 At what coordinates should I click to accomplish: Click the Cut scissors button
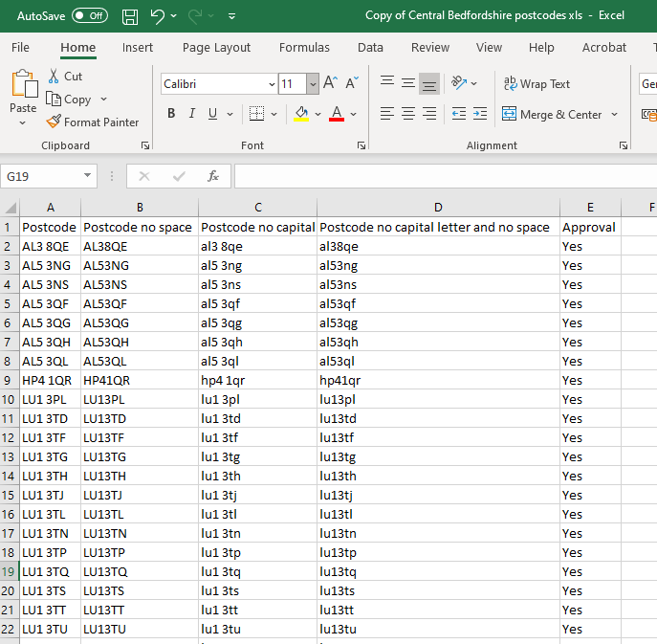[x=66, y=77]
